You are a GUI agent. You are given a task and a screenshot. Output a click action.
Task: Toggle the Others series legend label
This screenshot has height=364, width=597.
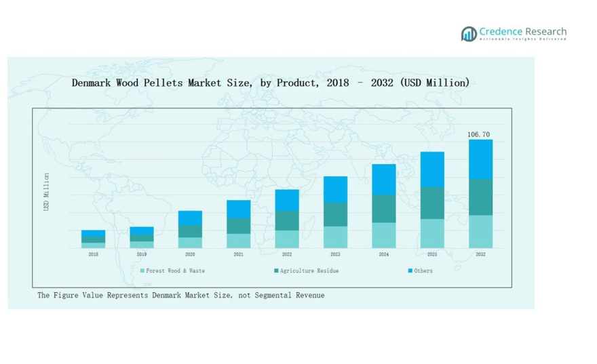point(423,270)
